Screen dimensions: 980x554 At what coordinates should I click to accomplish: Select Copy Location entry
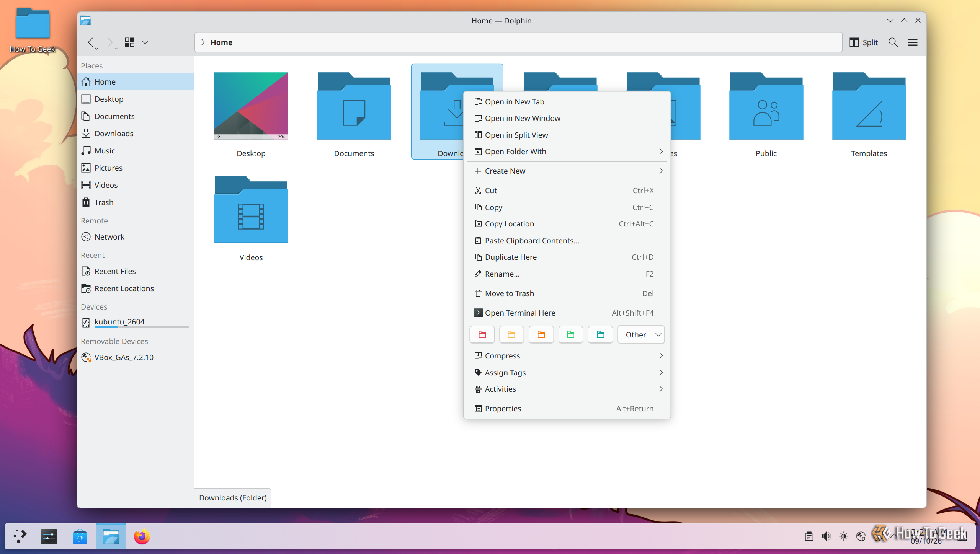(x=567, y=224)
